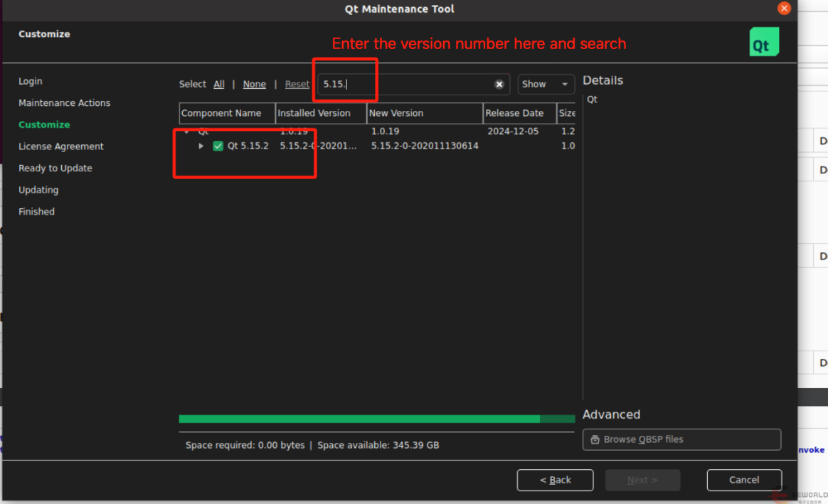Screen dimensions: 828x504
Task: Sort by Release Date column header
Action: point(519,114)
